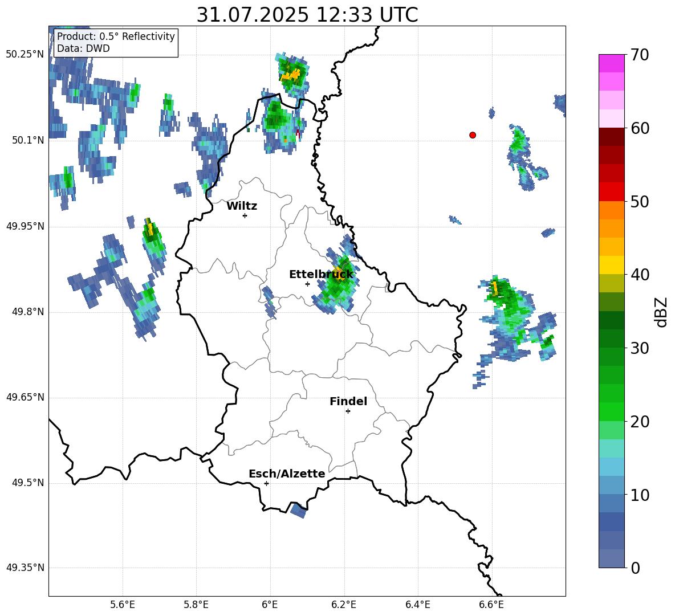
Task: Click the Esch/Alzette station cross marker
Action: (x=266, y=483)
